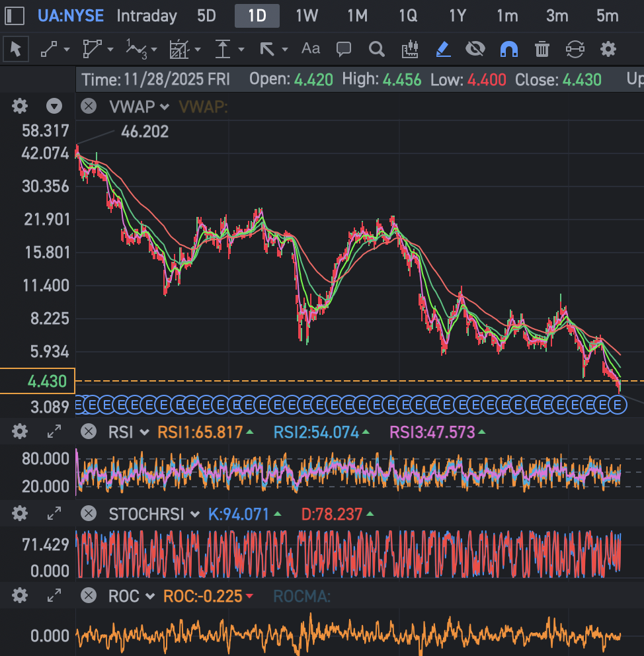Open ROC panel settings gear
This screenshot has width=644, height=656.
click(x=20, y=595)
